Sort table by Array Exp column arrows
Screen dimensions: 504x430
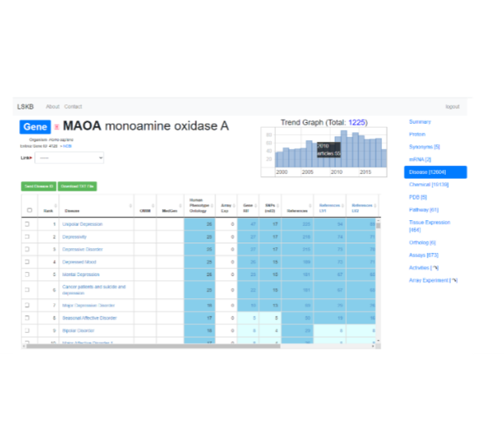(234, 206)
